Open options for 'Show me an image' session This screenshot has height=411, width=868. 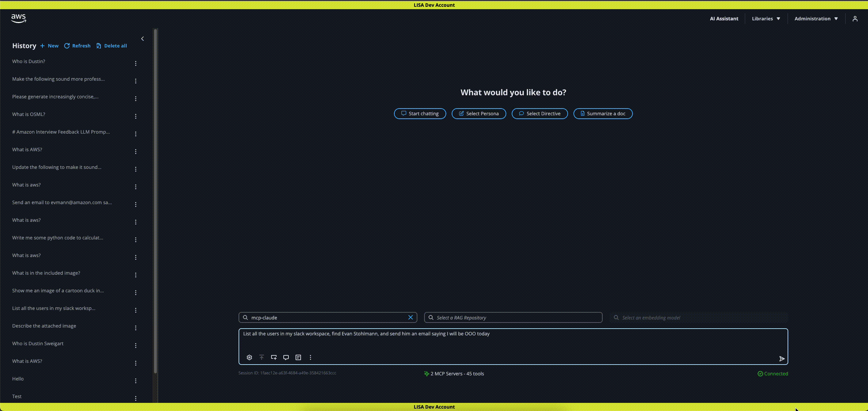pos(136,293)
